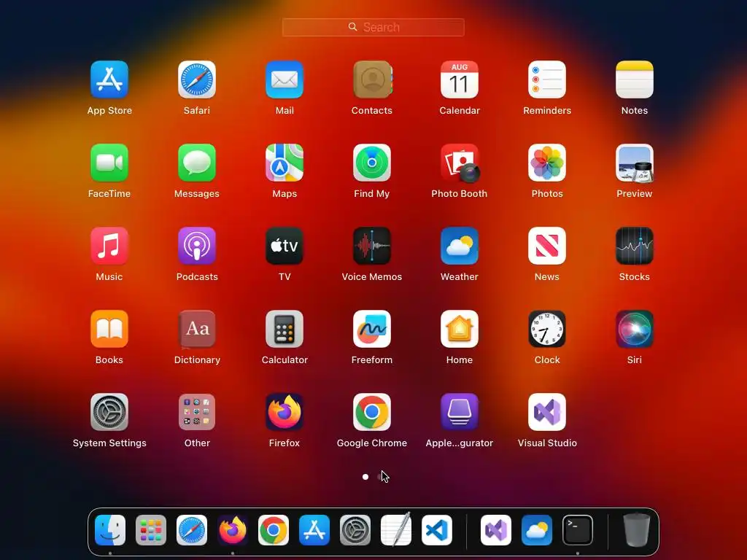
Task: Open the Messages app
Action: (197, 163)
